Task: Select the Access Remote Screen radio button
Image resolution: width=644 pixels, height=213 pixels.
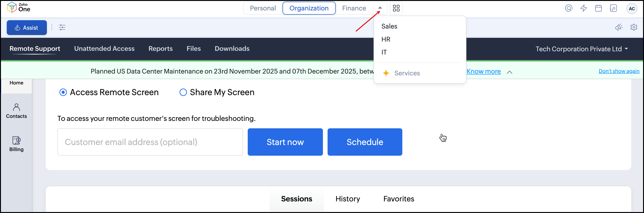Action: click(63, 92)
